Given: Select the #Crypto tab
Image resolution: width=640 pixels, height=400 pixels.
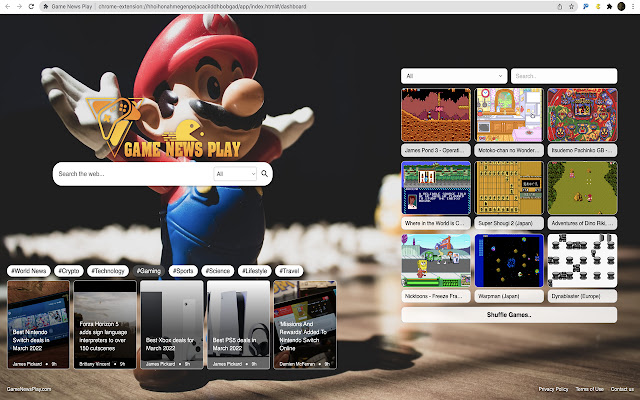Looking at the screenshot, I should pos(69,271).
